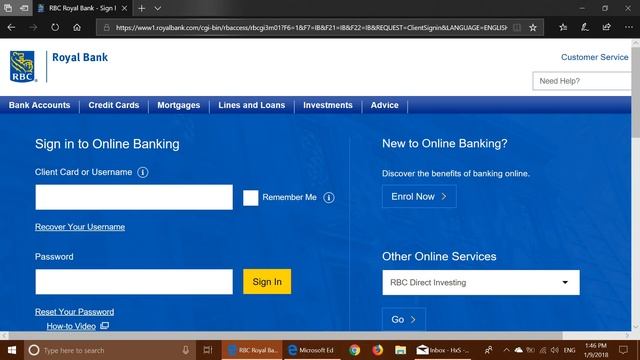Tick the Remember Me checkbox

251,198
